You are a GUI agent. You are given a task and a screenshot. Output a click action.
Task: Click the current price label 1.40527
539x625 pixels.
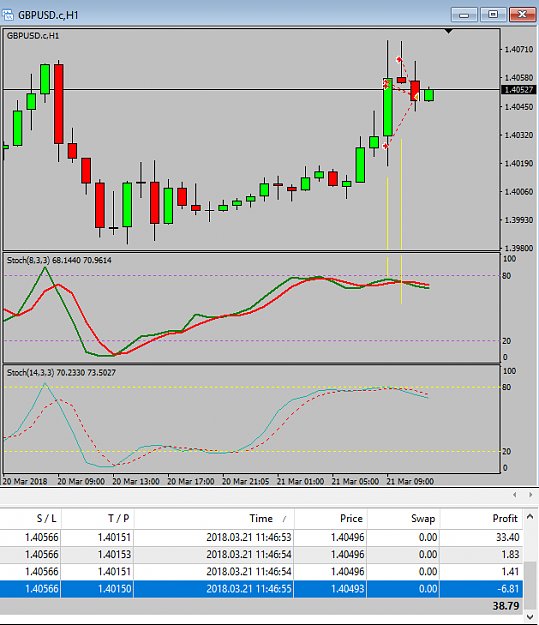pos(519,90)
